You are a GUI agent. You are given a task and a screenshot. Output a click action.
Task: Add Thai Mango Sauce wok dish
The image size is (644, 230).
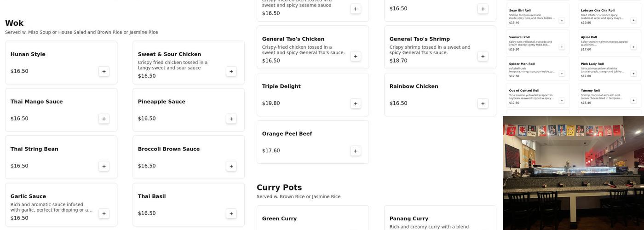tap(104, 119)
